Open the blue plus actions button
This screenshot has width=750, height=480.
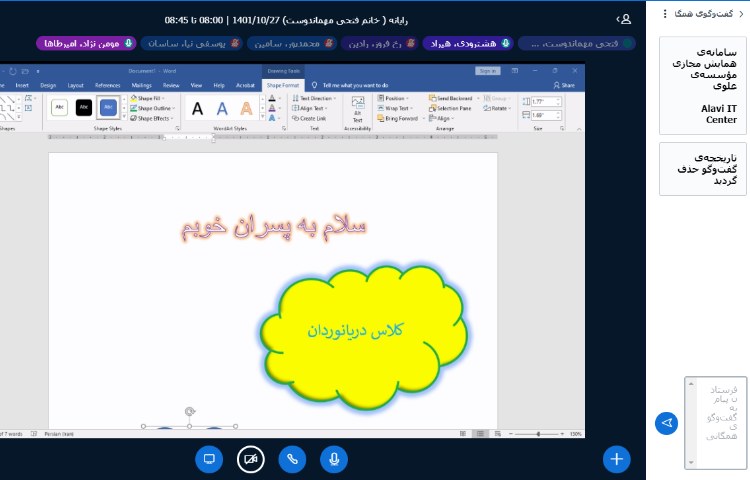(617, 459)
